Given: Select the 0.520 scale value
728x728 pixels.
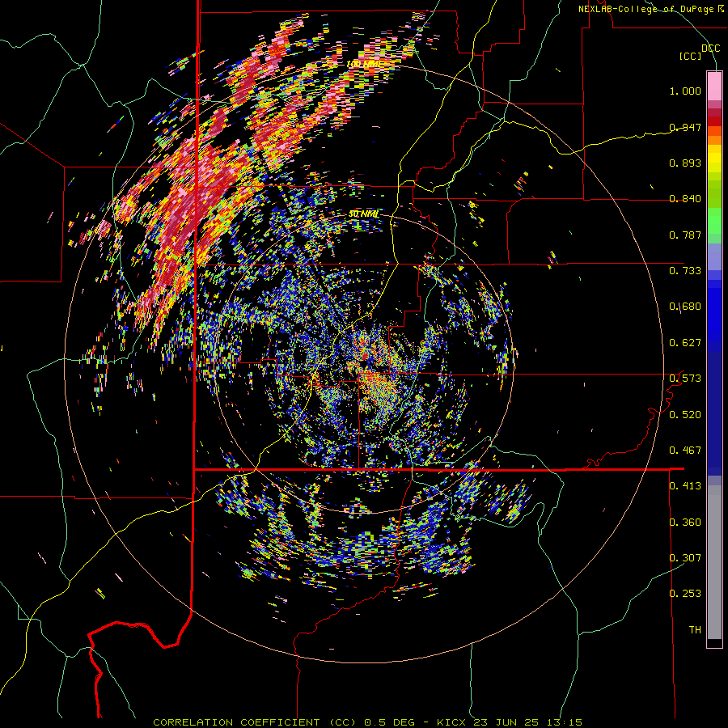Looking at the screenshot, I should (x=685, y=415).
